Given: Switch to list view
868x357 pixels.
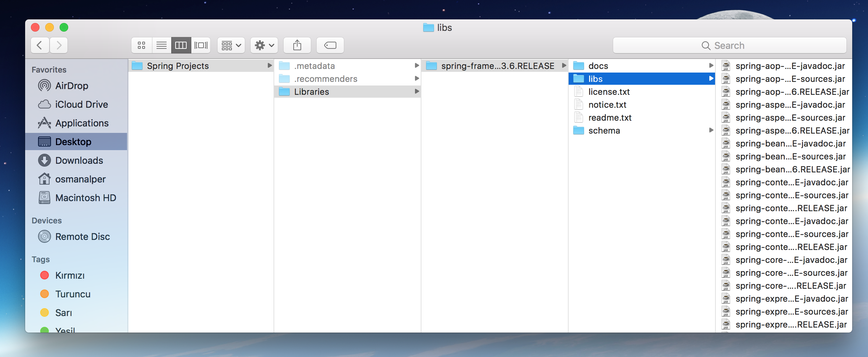Looking at the screenshot, I should coord(162,45).
